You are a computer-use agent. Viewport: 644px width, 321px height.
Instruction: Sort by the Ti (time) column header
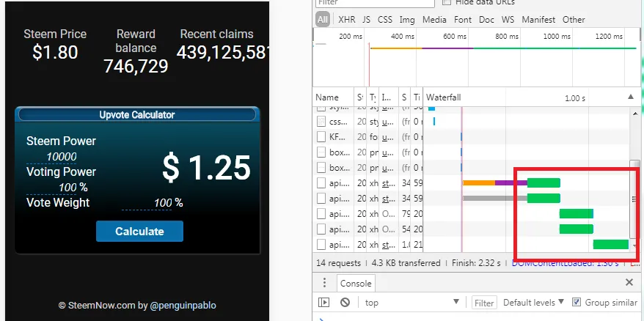(417, 97)
